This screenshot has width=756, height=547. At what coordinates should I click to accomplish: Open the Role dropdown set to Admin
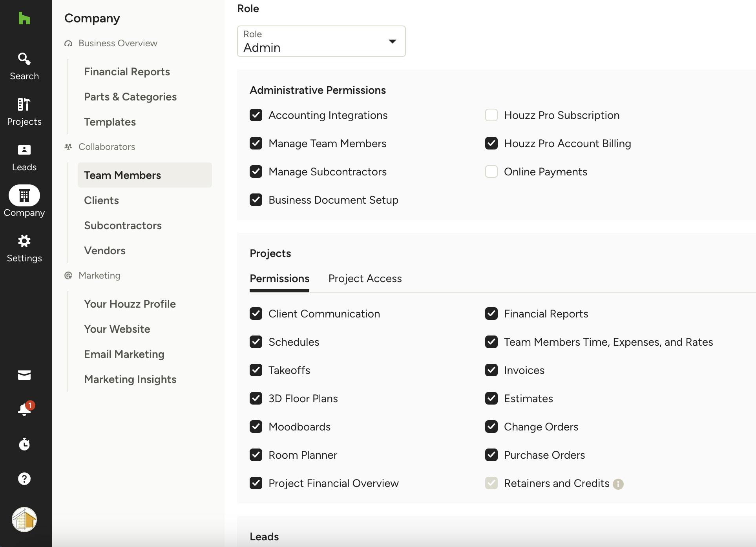point(321,41)
